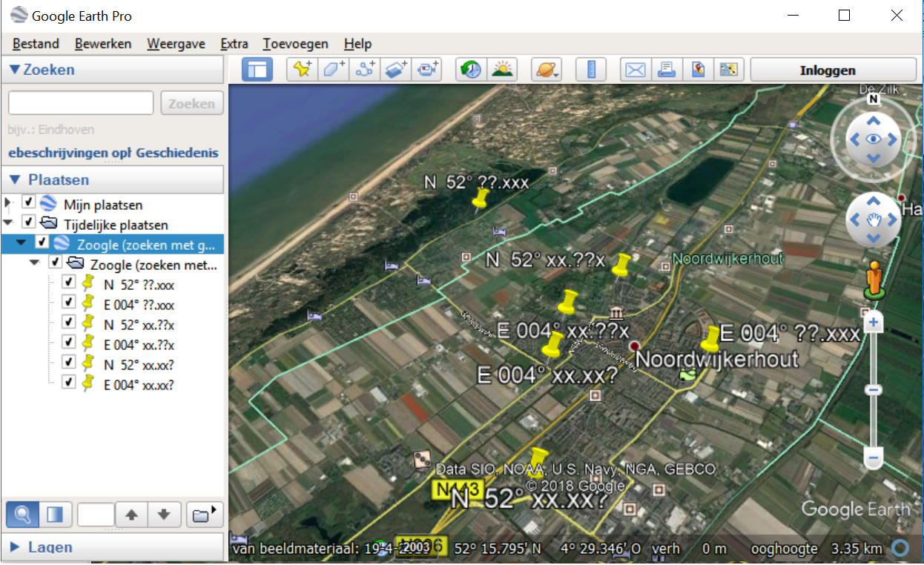Uncheck the 'E 004° xx.??x' placemark checkbox
This screenshot has height=565, width=924.
click(x=68, y=343)
